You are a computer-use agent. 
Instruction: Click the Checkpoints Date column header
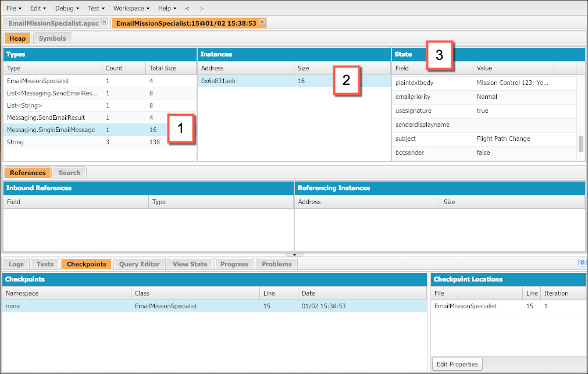coord(362,293)
